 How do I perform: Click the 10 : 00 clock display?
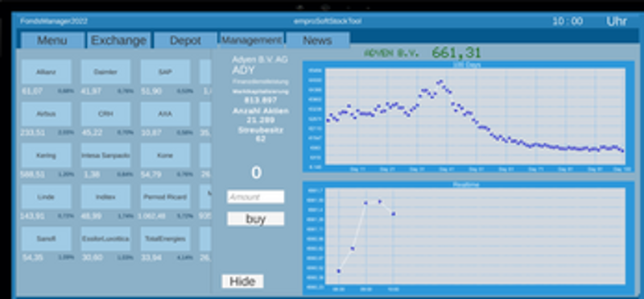pyautogui.click(x=568, y=22)
